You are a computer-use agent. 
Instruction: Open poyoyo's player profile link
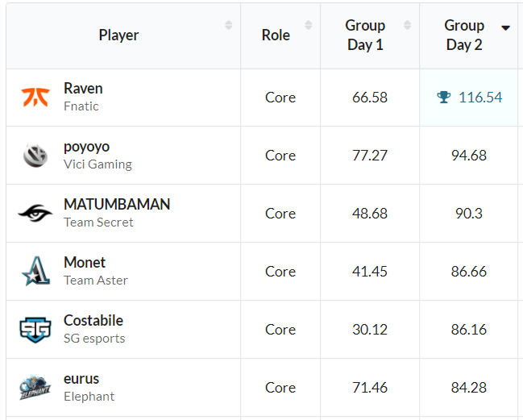pos(86,147)
